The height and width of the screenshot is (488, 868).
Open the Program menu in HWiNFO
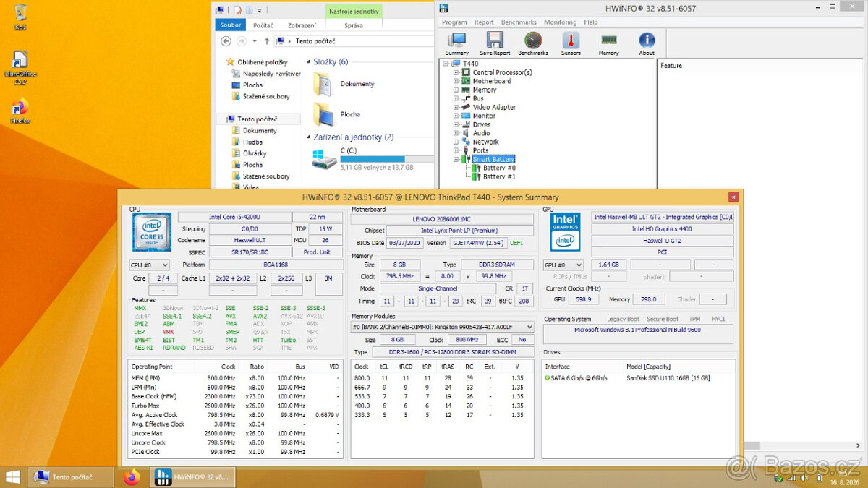click(454, 22)
